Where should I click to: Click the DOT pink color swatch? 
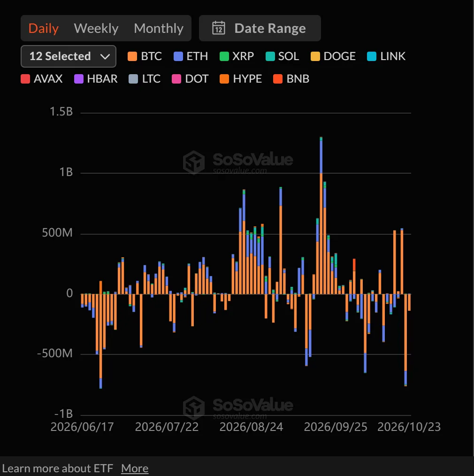coord(176,79)
